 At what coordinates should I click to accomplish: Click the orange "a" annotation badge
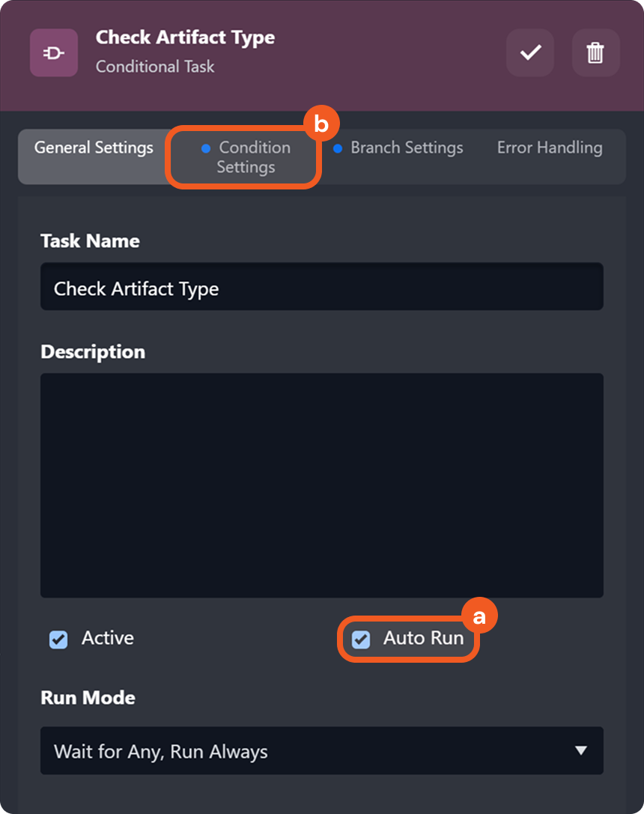pos(479,616)
